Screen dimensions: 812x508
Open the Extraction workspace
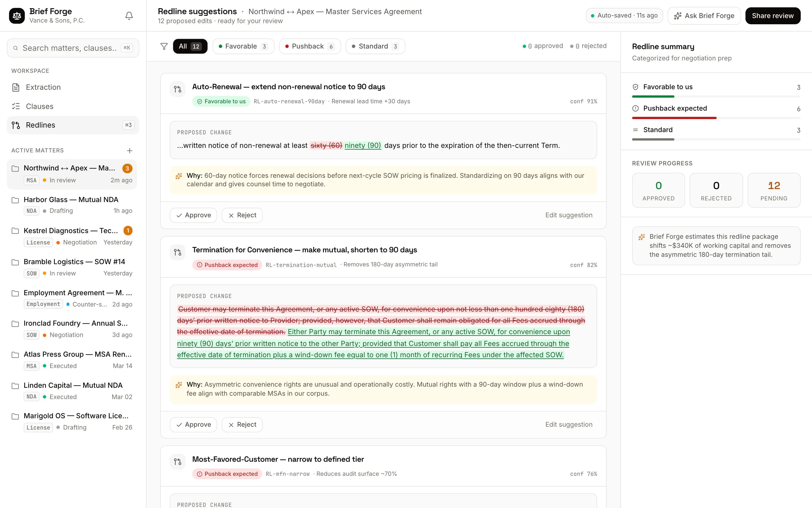tap(73, 87)
